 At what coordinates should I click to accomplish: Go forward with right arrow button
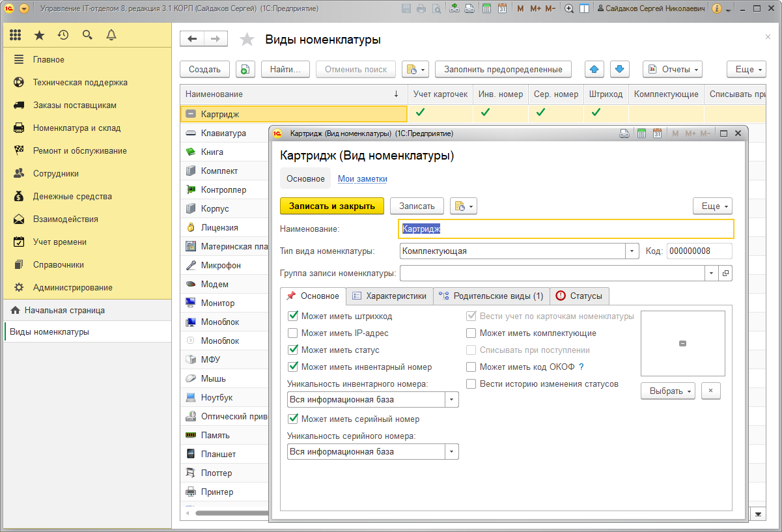[216, 39]
